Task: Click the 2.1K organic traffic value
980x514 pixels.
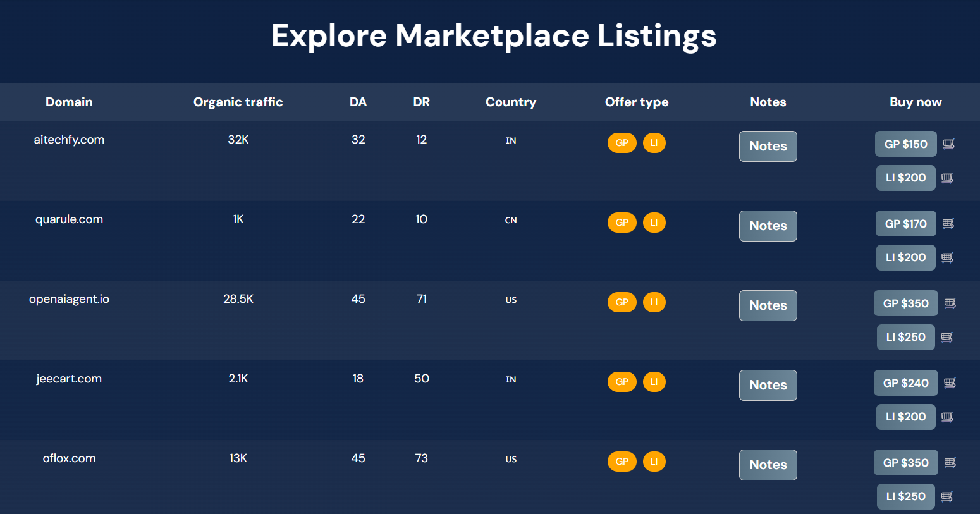Action: tap(238, 379)
